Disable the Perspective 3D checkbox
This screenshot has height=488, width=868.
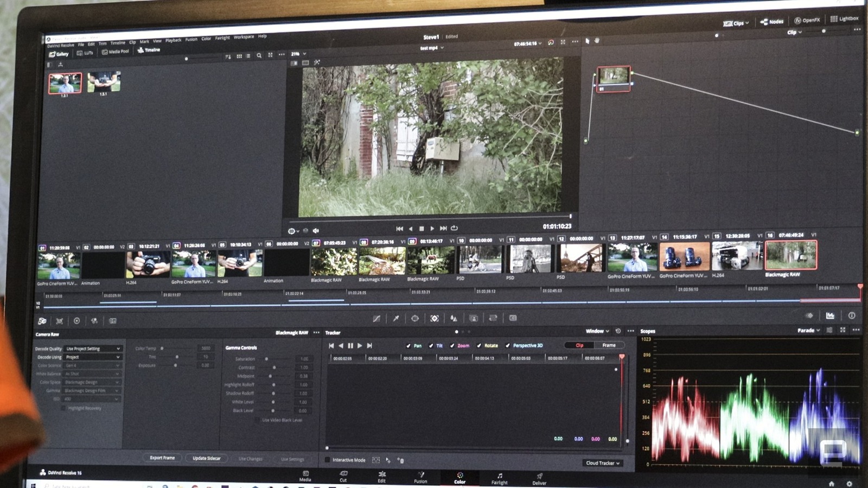(508, 346)
